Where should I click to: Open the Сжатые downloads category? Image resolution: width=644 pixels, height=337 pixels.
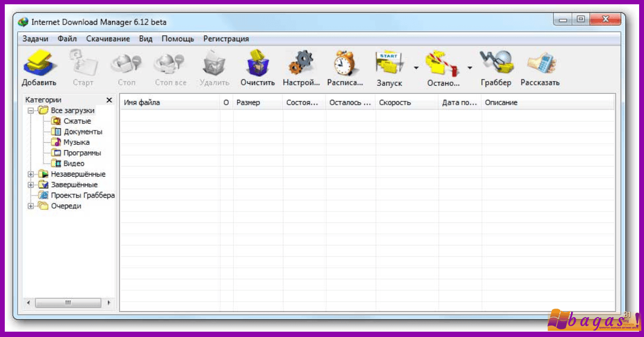pos(78,121)
